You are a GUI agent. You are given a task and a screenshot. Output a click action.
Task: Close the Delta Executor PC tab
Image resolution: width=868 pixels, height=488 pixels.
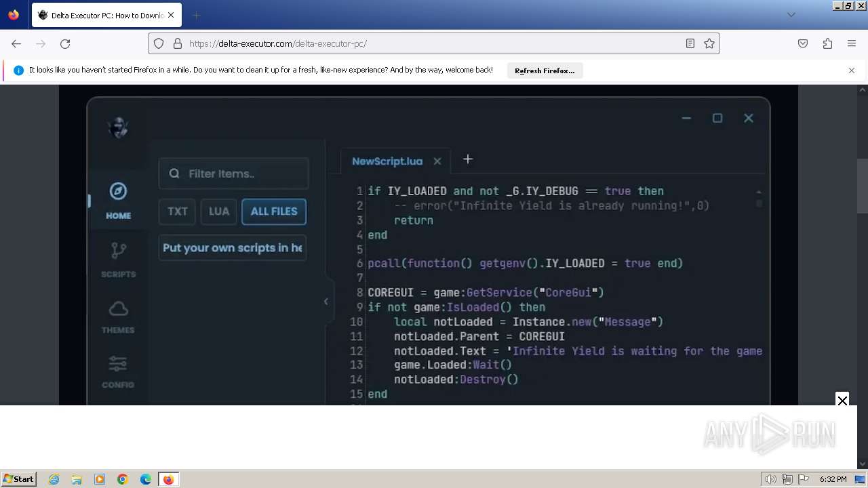pos(171,15)
